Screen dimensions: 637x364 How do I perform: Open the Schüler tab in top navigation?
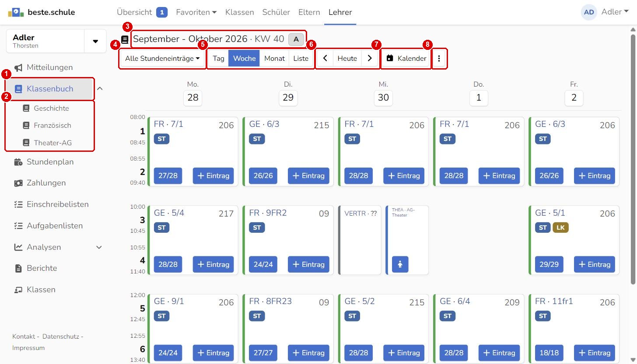click(276, 12)
